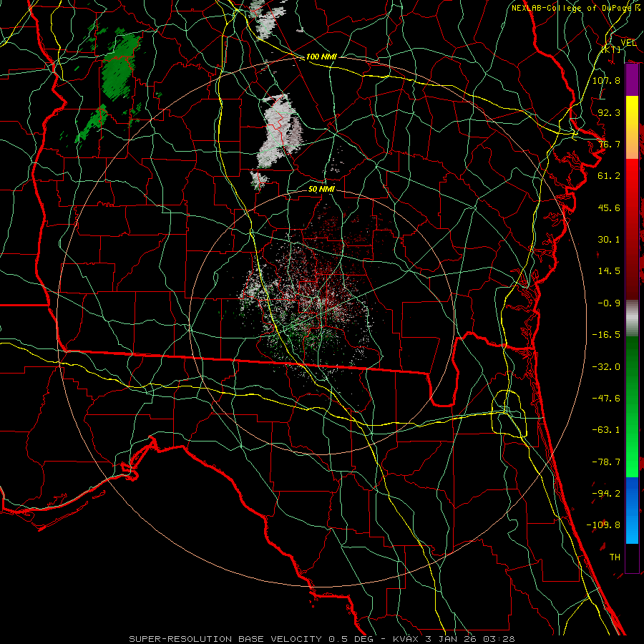Select the -94.2 legend value
644x644 pixels.
click(x=606, y=494)
